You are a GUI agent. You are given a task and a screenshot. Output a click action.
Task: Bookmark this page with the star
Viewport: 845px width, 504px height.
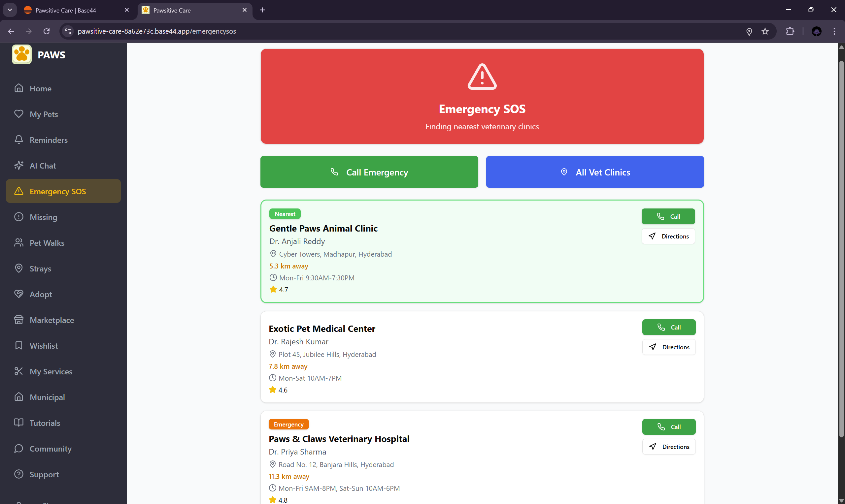tap(765, 31)
